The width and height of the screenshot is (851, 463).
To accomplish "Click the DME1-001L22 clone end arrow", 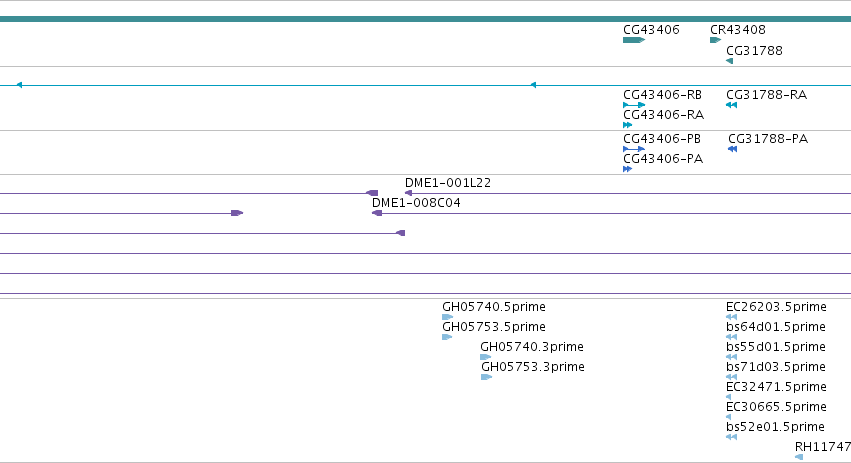I will click(x=408, y=193).
